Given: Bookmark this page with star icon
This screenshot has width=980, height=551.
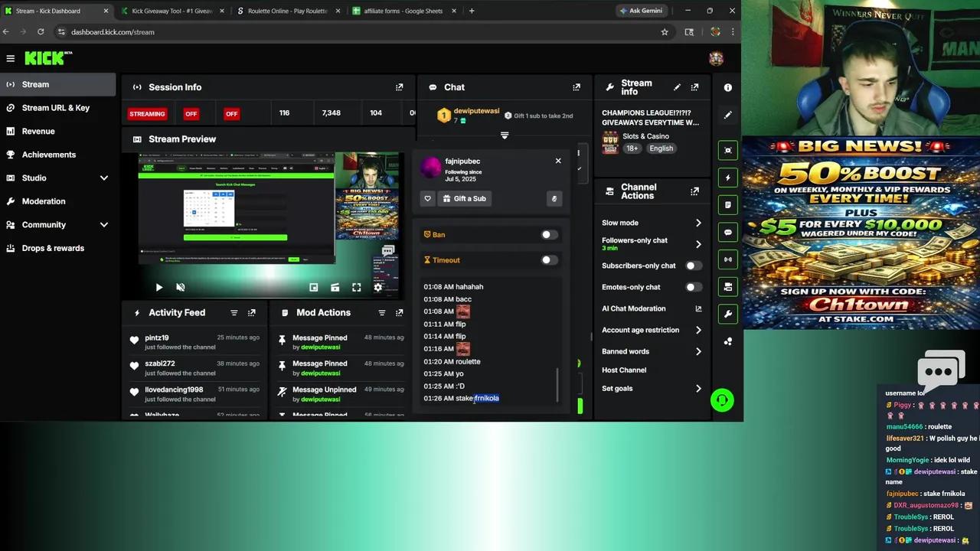Looking at the screenshot, I should tap(665, 32).
